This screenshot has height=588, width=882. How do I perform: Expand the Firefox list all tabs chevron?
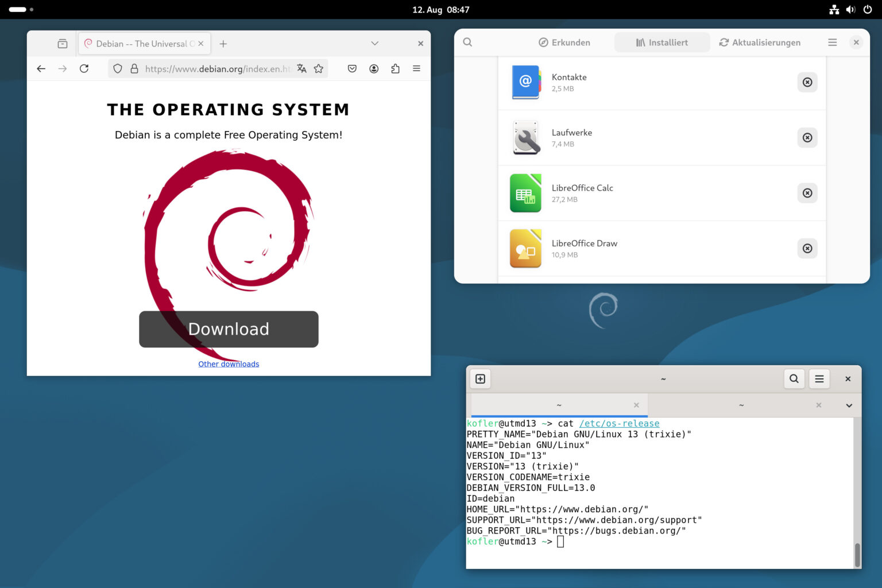pos(374,43)
